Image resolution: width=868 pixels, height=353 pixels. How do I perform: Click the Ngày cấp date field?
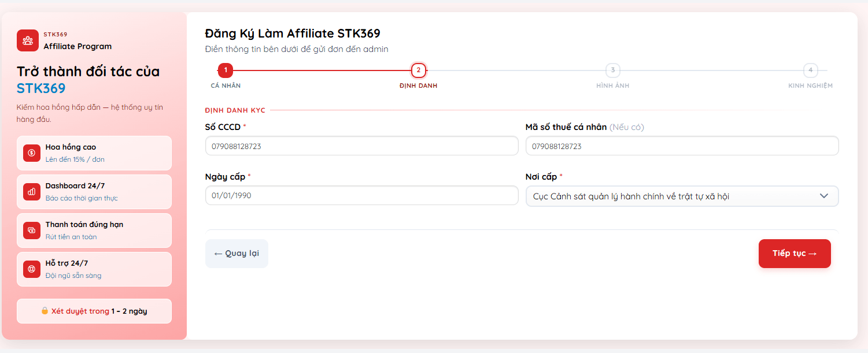(361, 196)
